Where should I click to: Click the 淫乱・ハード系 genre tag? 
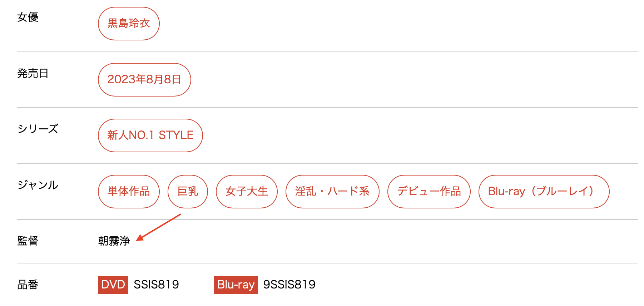pos(332,192)
